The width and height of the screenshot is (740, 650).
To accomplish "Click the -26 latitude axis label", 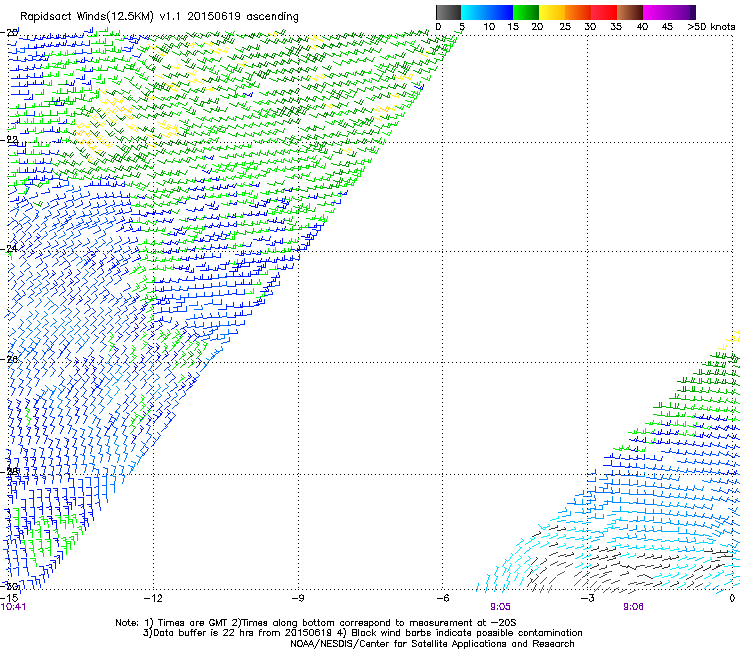I will (10, 359).
